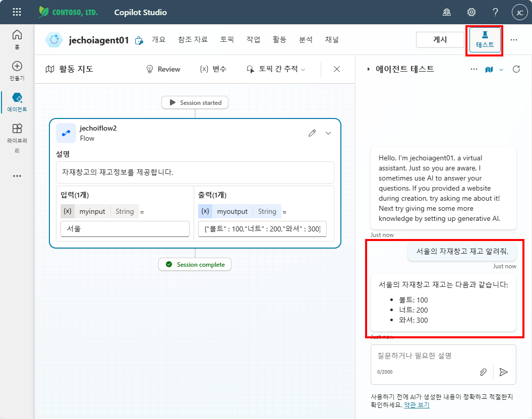Click the description field about 자재창고 stock info

click(195, 172)
